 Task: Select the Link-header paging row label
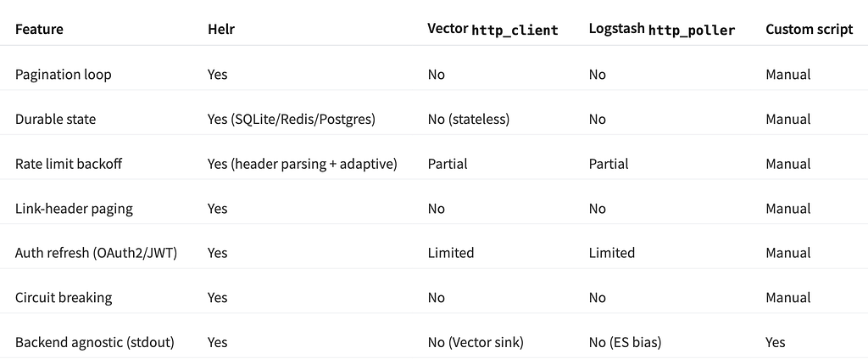[x=75, y=208]
